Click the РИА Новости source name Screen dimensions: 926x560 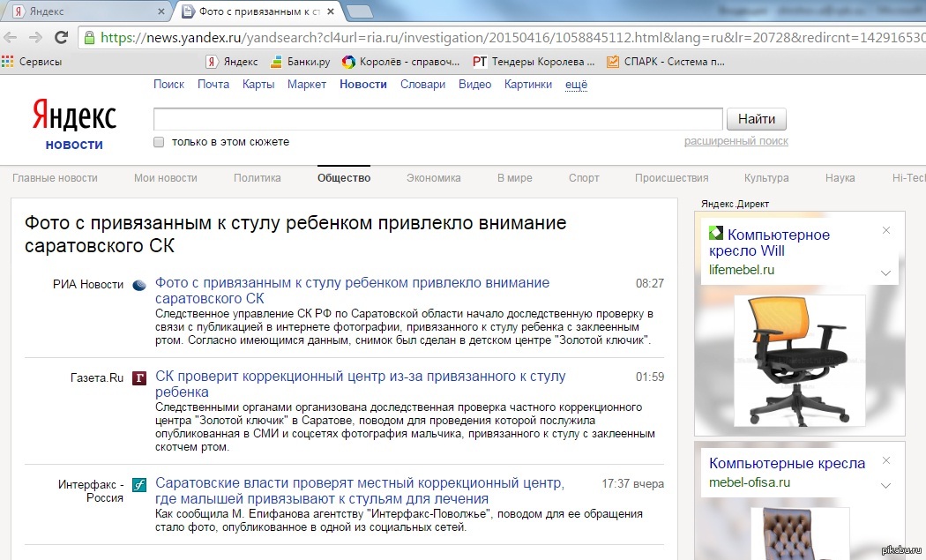click(x=88, y=285)
